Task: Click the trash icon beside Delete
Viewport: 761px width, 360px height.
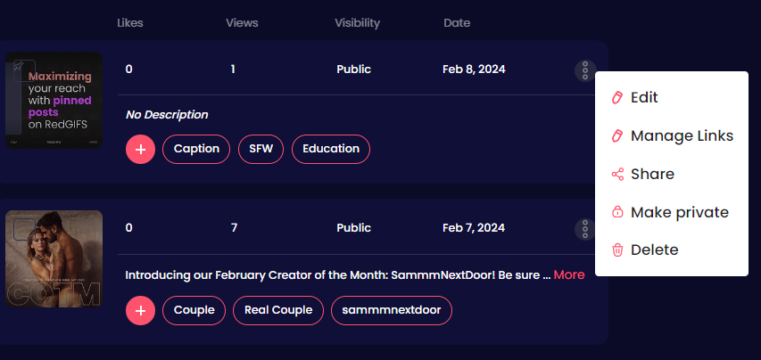Action: click(617, 250)
